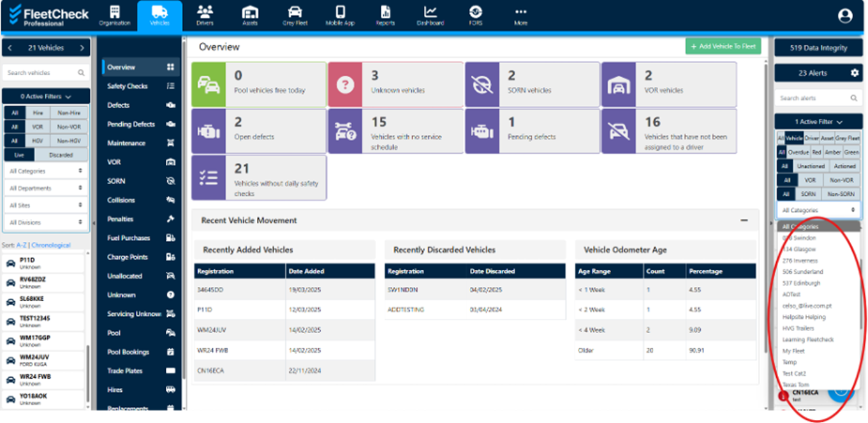Expand the 0 Active Filters dropdown
This screenshot has height=423, width=868.
tap(46, 96)
